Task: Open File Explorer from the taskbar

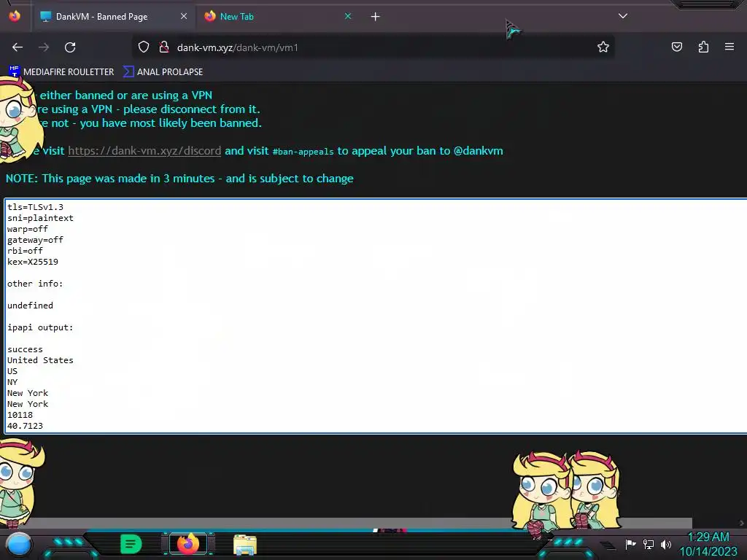Action: pos(245,545)
